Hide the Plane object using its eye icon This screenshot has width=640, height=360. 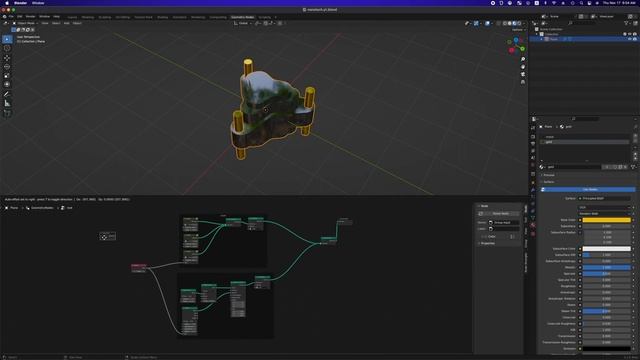[630, 39]
